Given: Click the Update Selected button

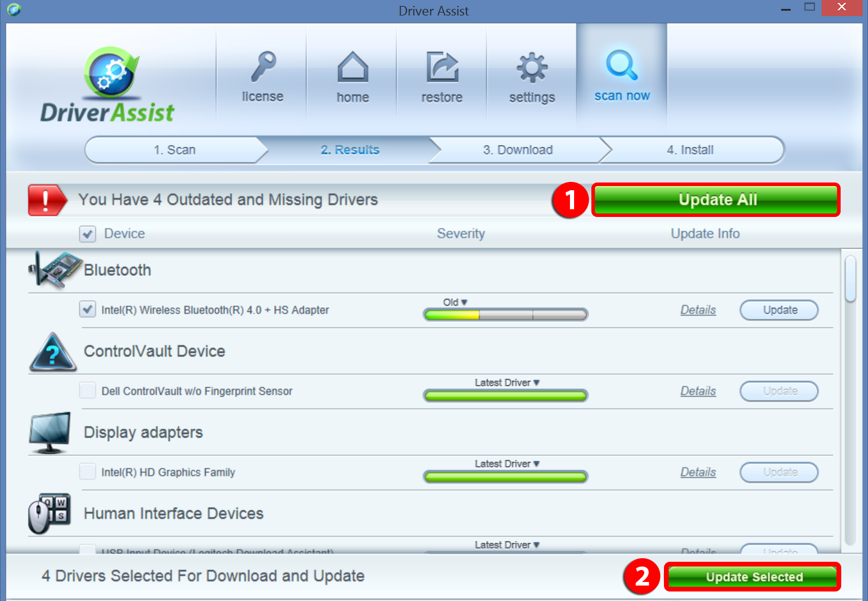Looking at the screenshot, I should point(753,577).
